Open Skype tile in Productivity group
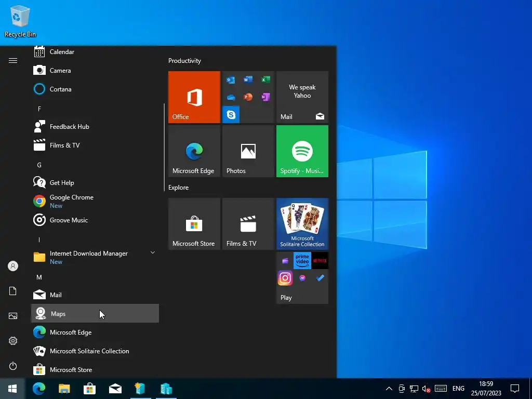532x399 pixels. (231, 115)
